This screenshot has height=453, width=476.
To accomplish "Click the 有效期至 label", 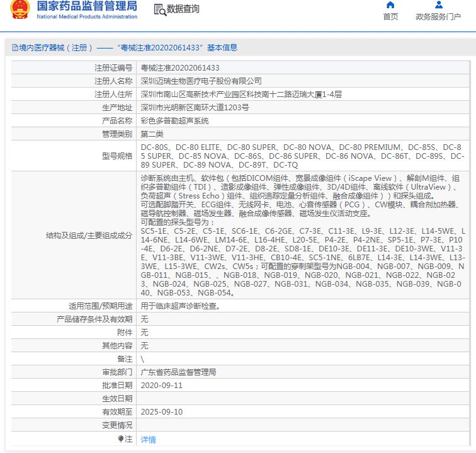I will coord(117,412).
